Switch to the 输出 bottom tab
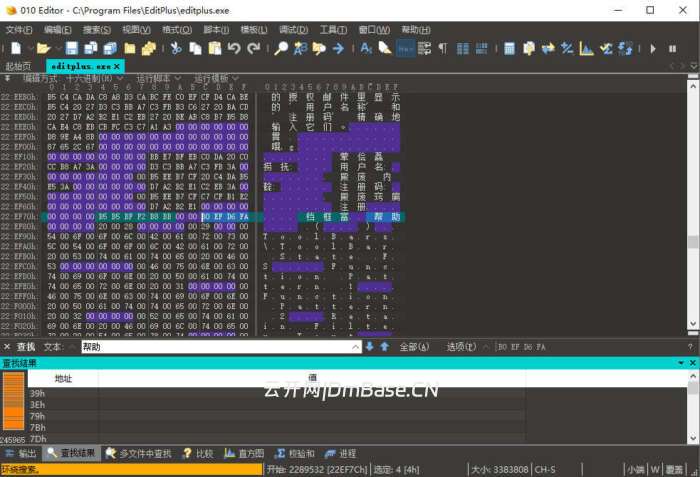This screenshot has width=700, height=477. click(21, 454)
